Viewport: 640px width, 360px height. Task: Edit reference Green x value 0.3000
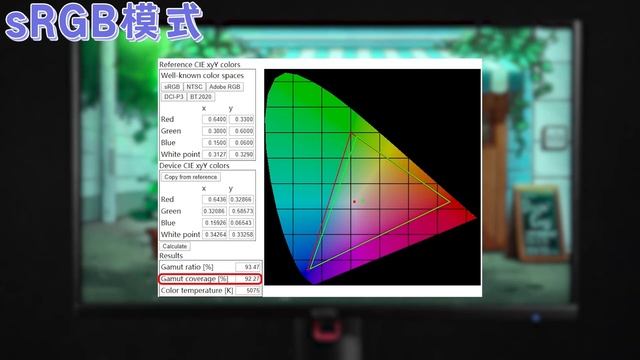[215, 131]
